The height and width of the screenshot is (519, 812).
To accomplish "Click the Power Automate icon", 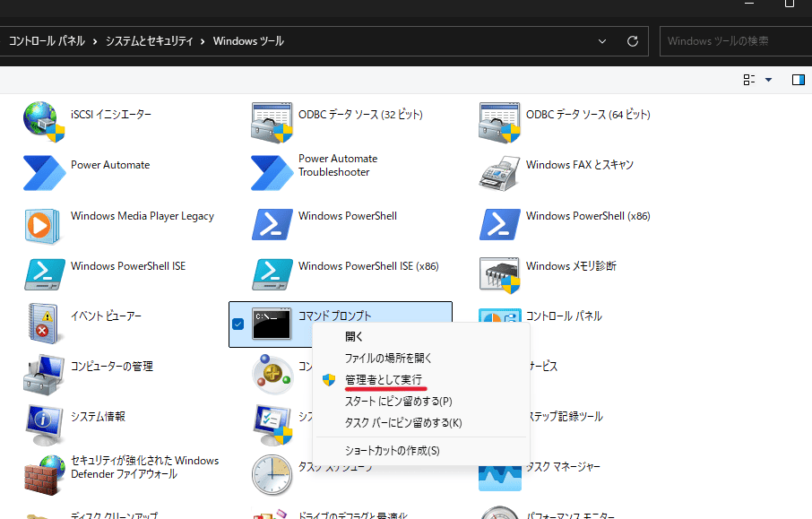I will click(44, 172).
